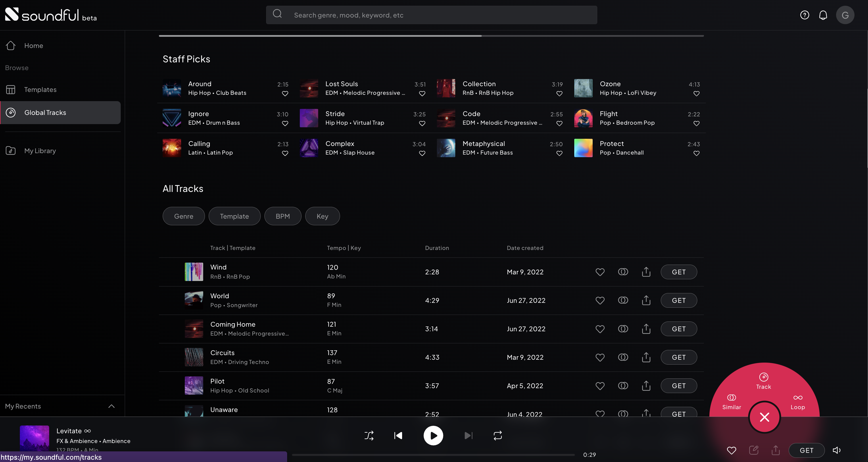868x462 pixels.
Task: Play the Levitate track
Action: click(433, 435)
